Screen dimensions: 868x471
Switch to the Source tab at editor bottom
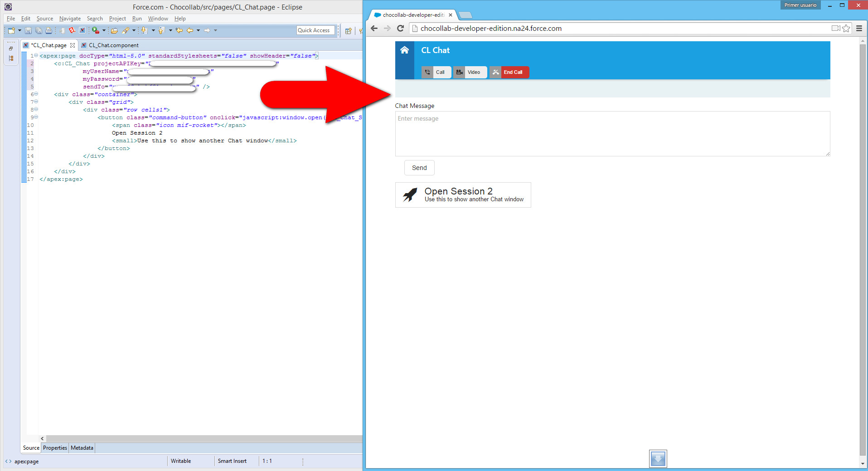click(31, 448)
